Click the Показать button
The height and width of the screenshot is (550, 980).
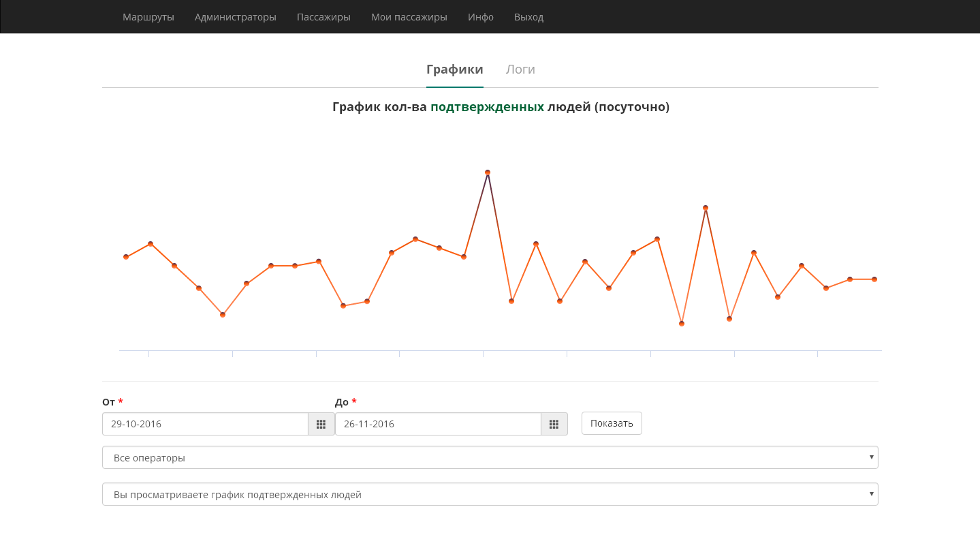tap(612, 423)
